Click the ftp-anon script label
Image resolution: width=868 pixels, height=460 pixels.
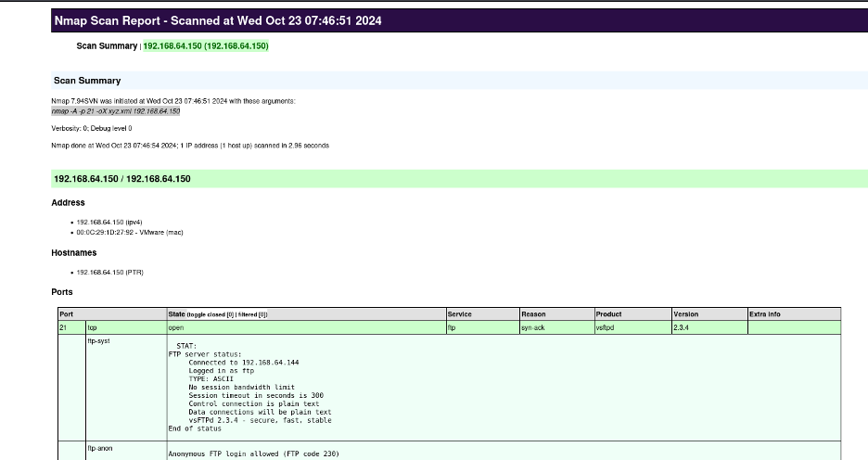[x=100, y=449]
